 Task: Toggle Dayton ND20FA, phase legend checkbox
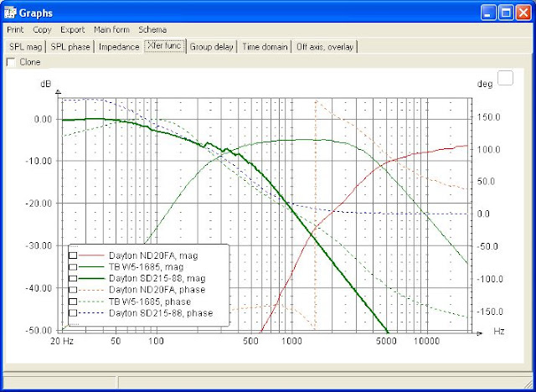pos(73,290)
